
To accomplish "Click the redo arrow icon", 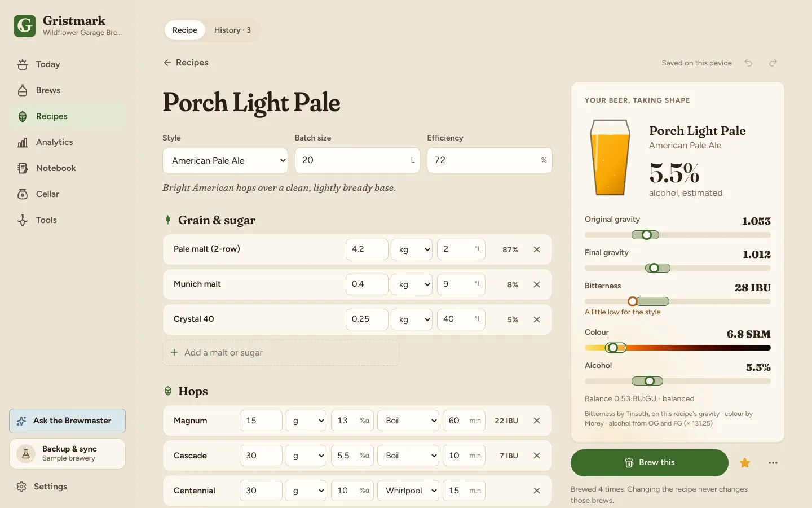I will click(773, 63).
